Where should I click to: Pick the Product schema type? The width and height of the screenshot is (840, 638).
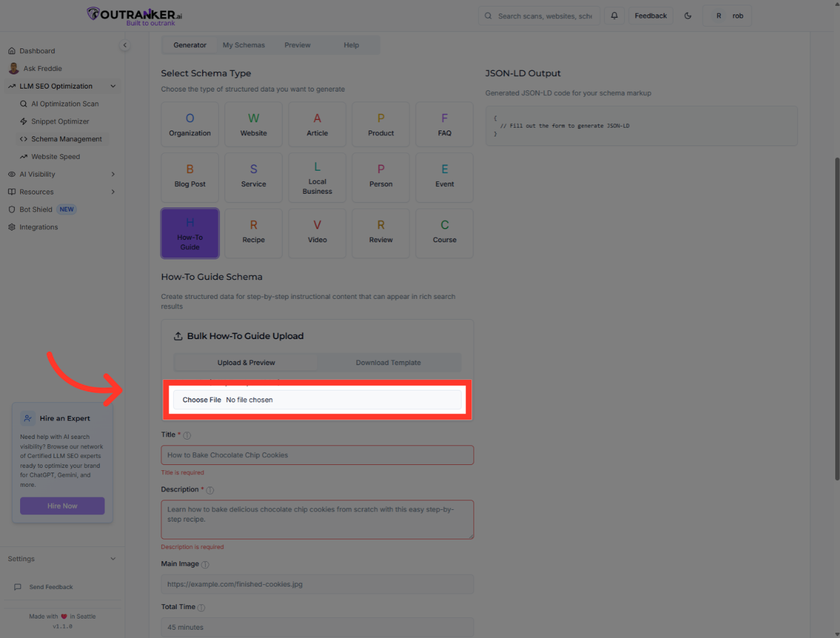coord(381,125)
